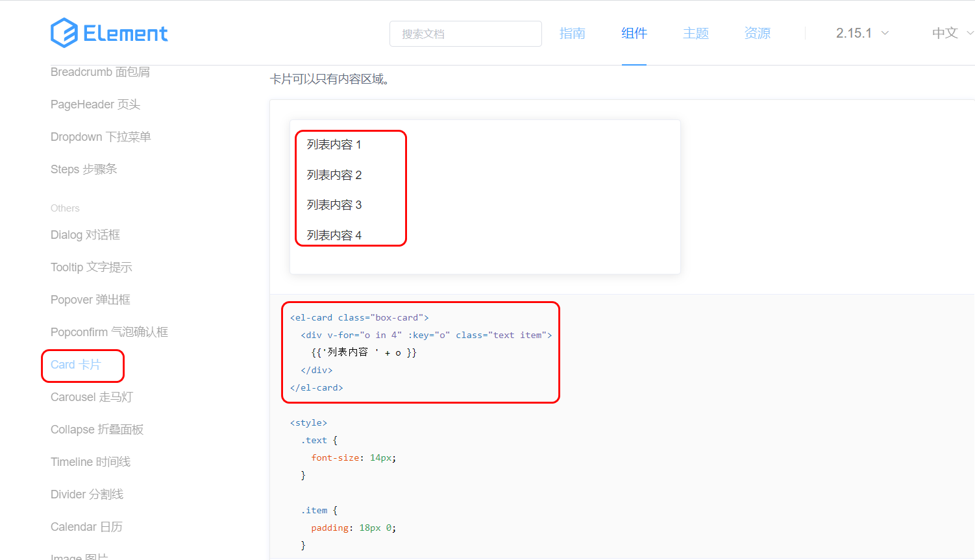Image resolution: width=975 pixels, height=560 pixels.
Task: Click the closing el-card tag line
Action: click(317, 388)
